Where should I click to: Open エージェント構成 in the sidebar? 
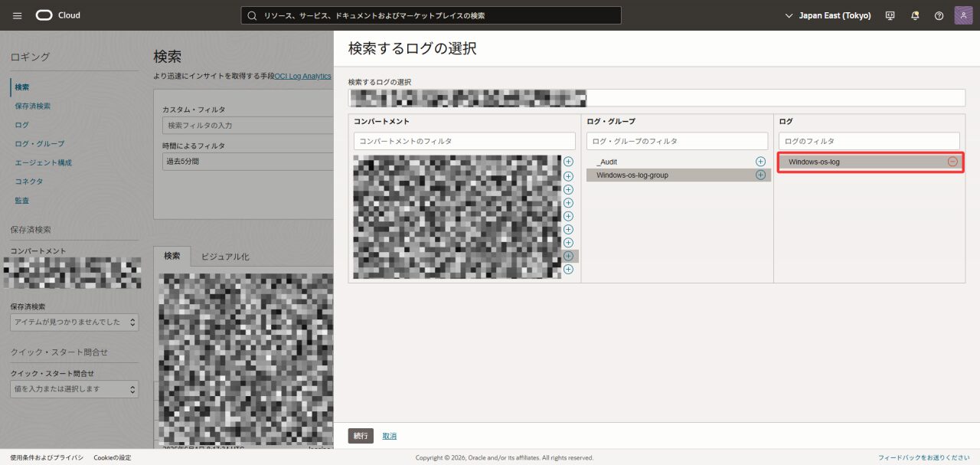tap(43, 162)
